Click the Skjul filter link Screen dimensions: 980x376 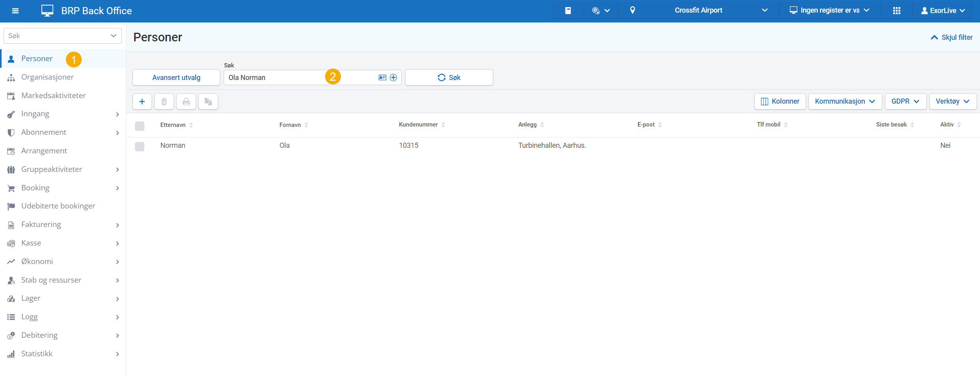[x=952, y=37]
